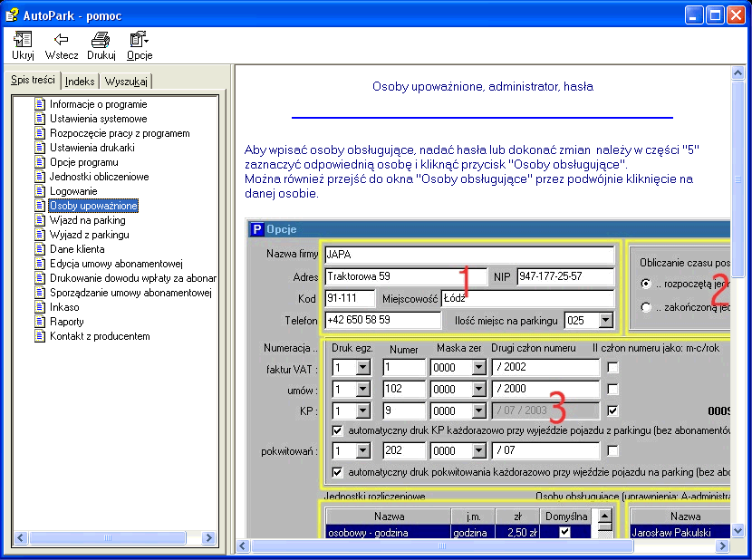Click page icon beside Kontakt z producentem
This screenshot has height=560, width=752.
coord(40,336)
